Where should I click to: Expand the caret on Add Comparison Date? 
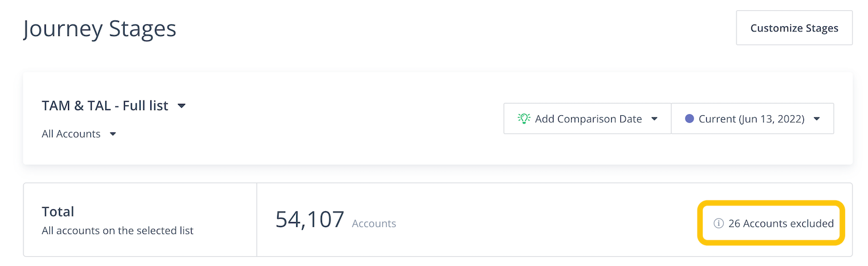tap(655, 119)
